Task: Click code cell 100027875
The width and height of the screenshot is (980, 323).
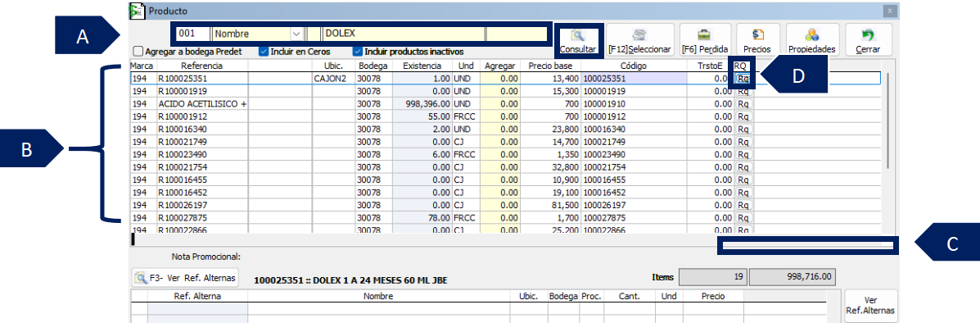Action: coord(634,218)
